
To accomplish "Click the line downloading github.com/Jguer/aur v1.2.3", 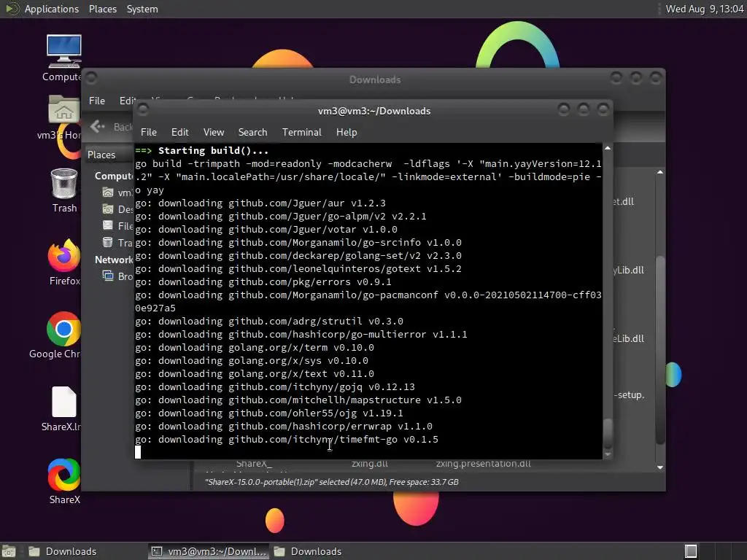I will [x=260, y=203].
